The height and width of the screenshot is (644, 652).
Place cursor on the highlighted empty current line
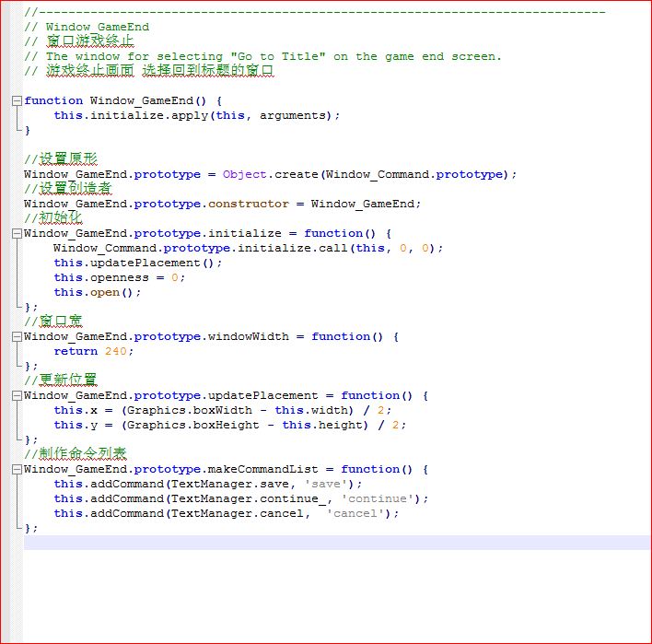click(338, 543)
